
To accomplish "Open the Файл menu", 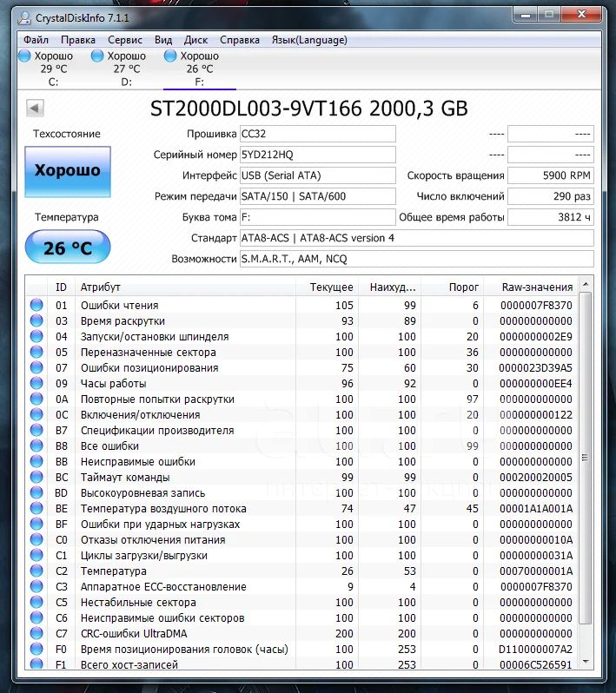I will point(36,40).
